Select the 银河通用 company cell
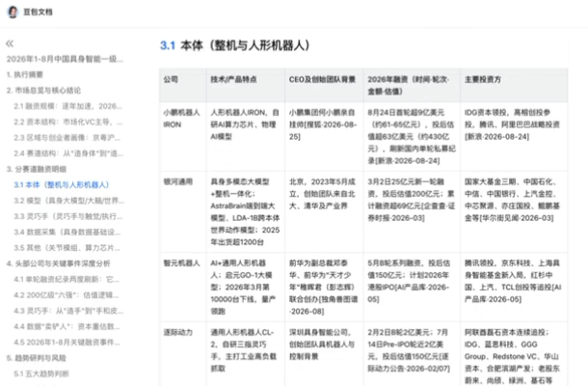This screenshot has height=386, width=588. tap(182, 212)
